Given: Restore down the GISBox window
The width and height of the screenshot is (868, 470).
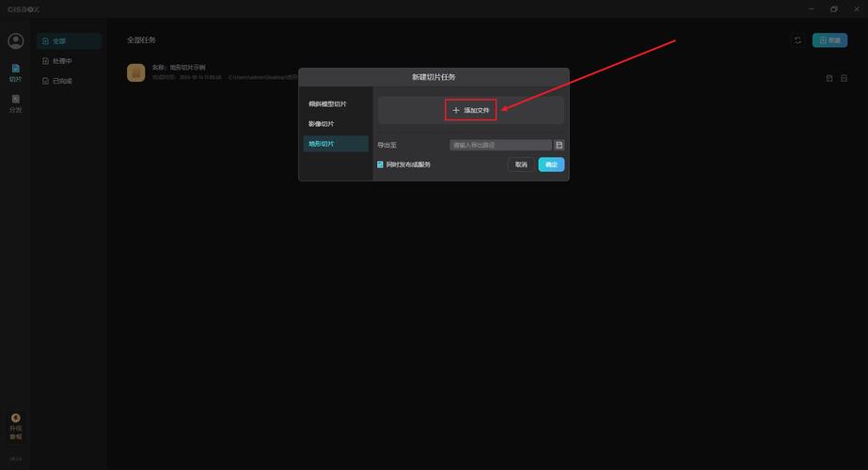Looking at the screenshot, I should (834, 8).
